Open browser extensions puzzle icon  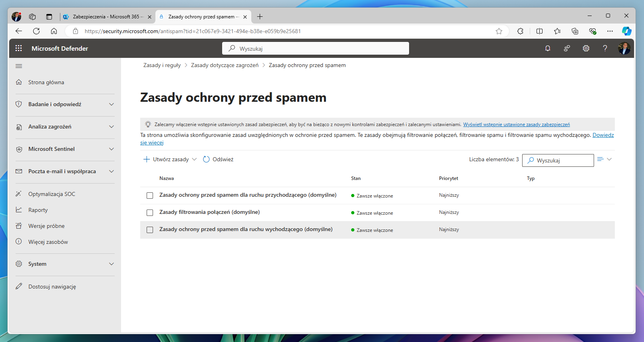pos(520,31)
